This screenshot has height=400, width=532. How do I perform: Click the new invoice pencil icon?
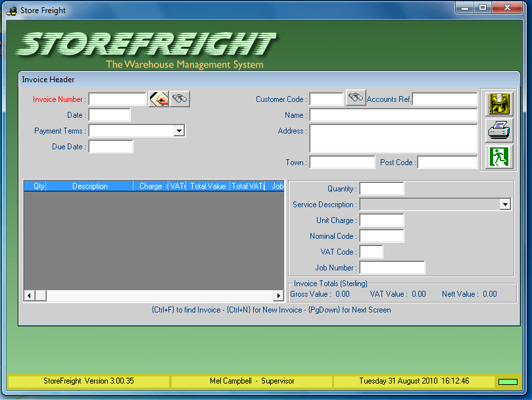click(158, 99)
